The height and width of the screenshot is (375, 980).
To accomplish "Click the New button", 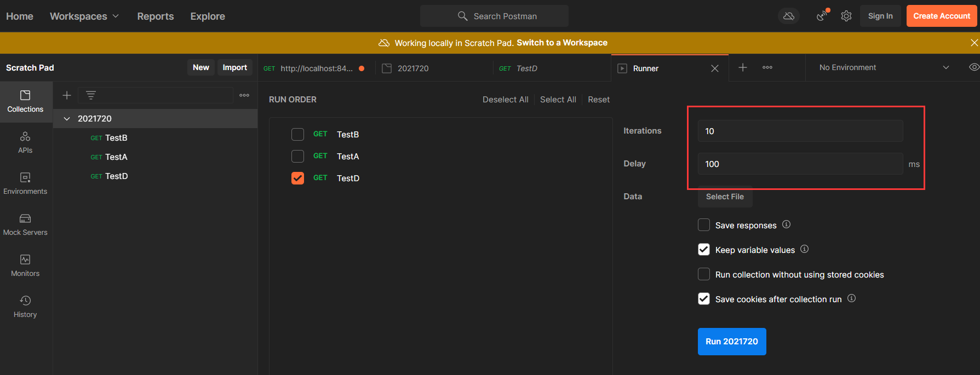I will (201, 67).
